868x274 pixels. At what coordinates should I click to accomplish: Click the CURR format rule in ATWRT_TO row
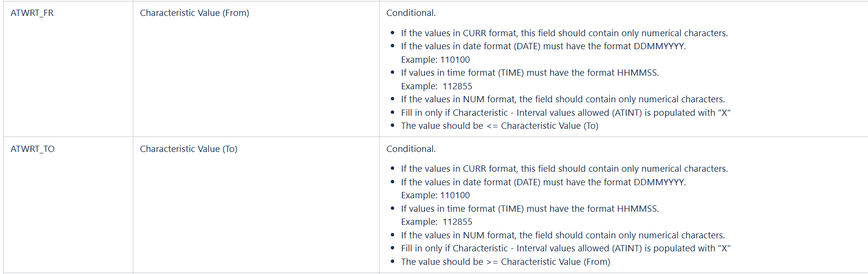(x=564, y=169)
